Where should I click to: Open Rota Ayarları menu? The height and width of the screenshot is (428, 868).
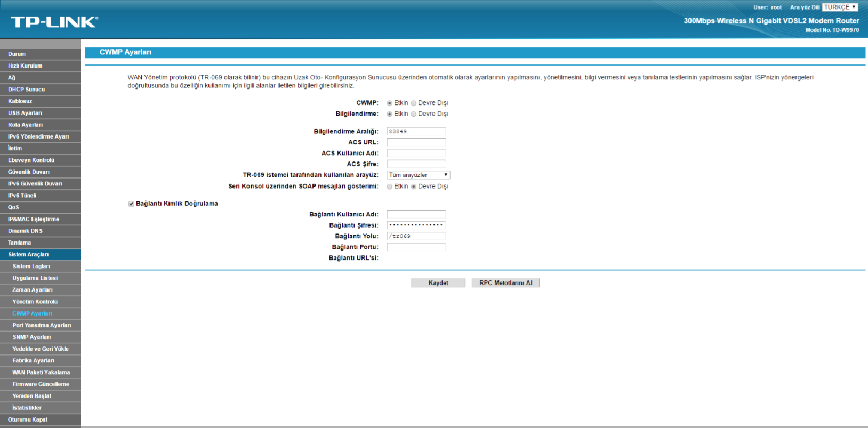(40, 125)
